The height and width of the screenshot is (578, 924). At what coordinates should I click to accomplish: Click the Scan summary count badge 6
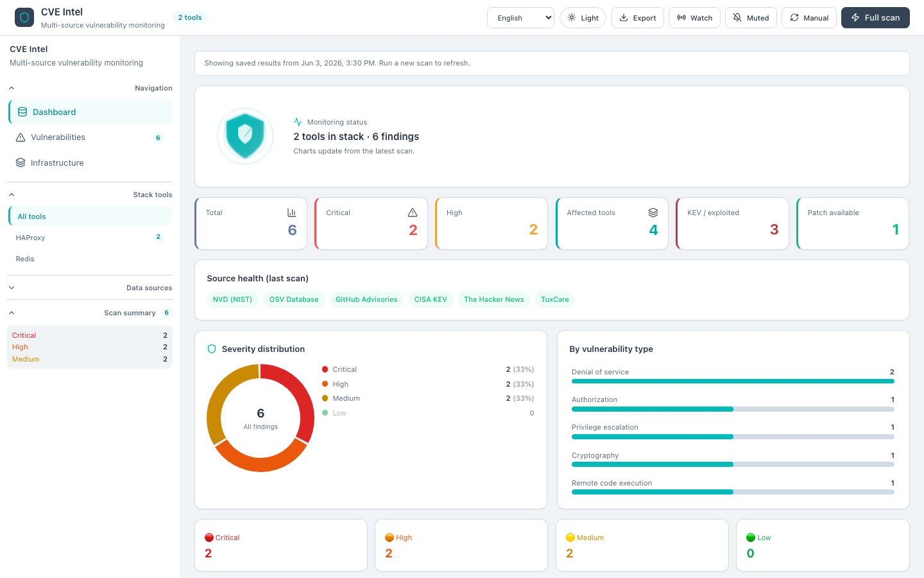(166, 313)
